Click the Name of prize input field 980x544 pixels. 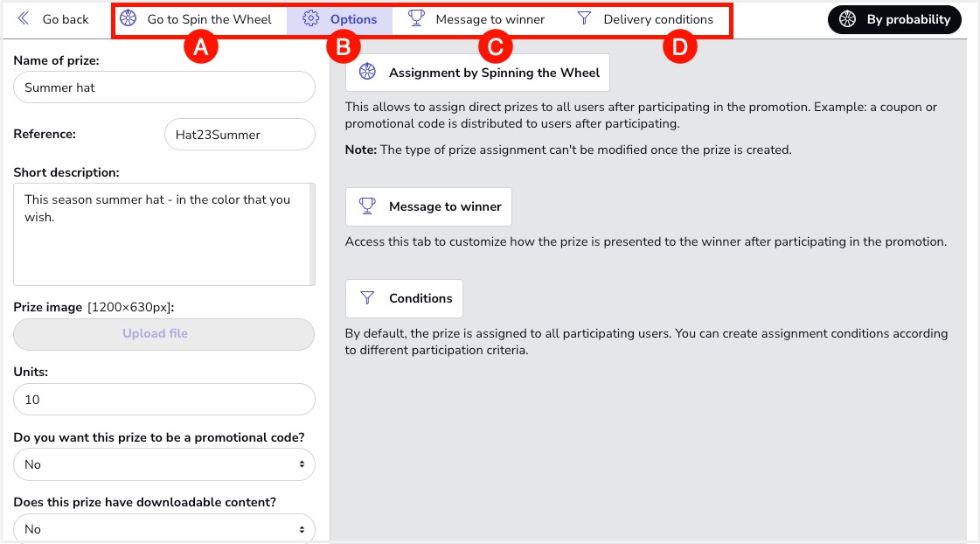(164, 87)
